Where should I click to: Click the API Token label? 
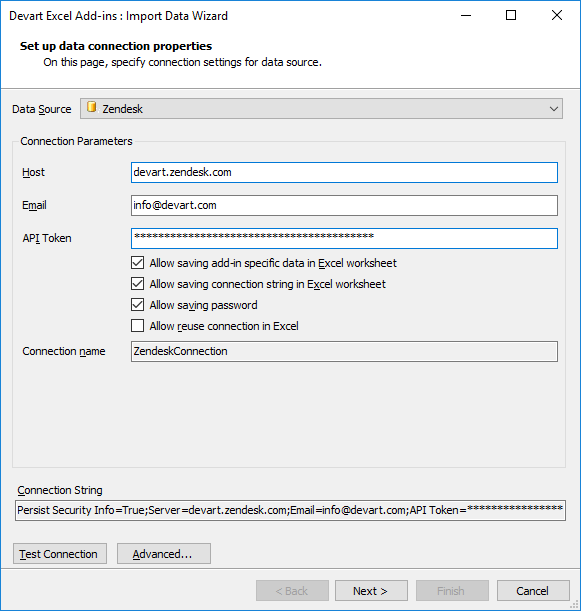click(x=47, y=238)
